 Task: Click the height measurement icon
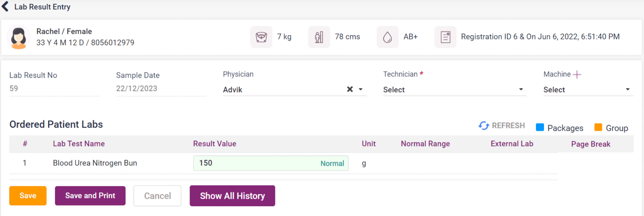(x=319, y=37)
